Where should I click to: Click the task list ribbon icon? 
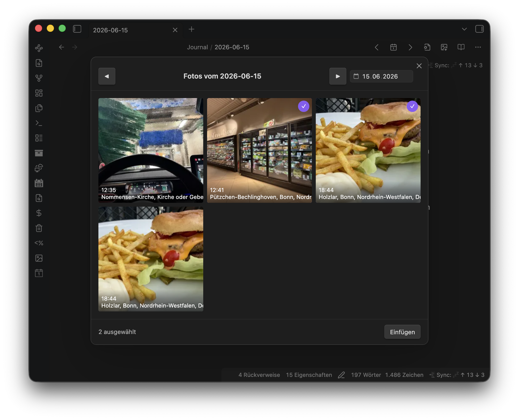tap(39, 138)
